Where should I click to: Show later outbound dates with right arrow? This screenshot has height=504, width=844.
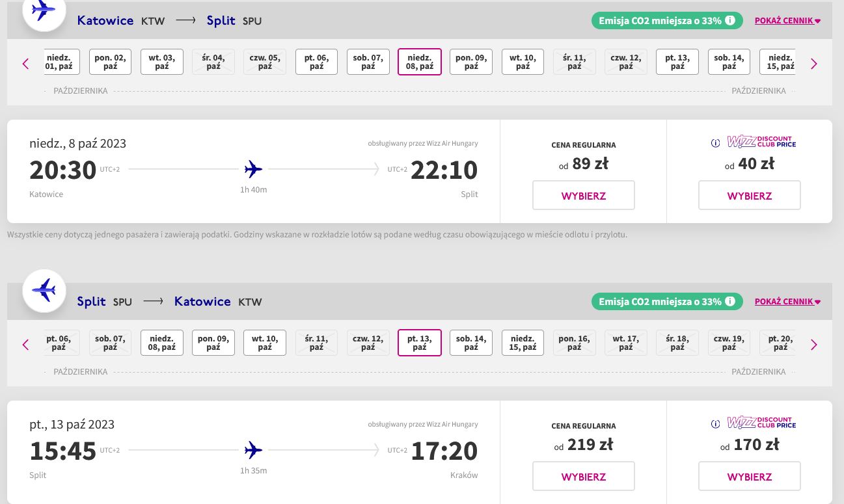(813, 64)
